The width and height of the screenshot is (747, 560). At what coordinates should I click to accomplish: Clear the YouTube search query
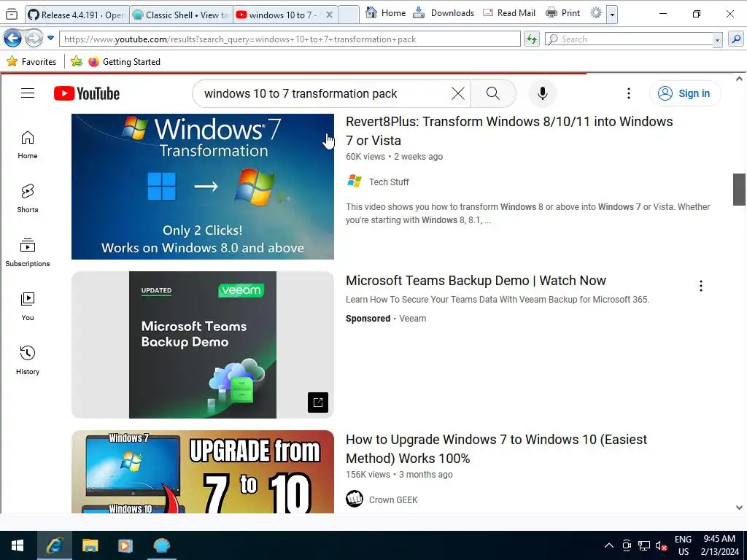point(458,93)
